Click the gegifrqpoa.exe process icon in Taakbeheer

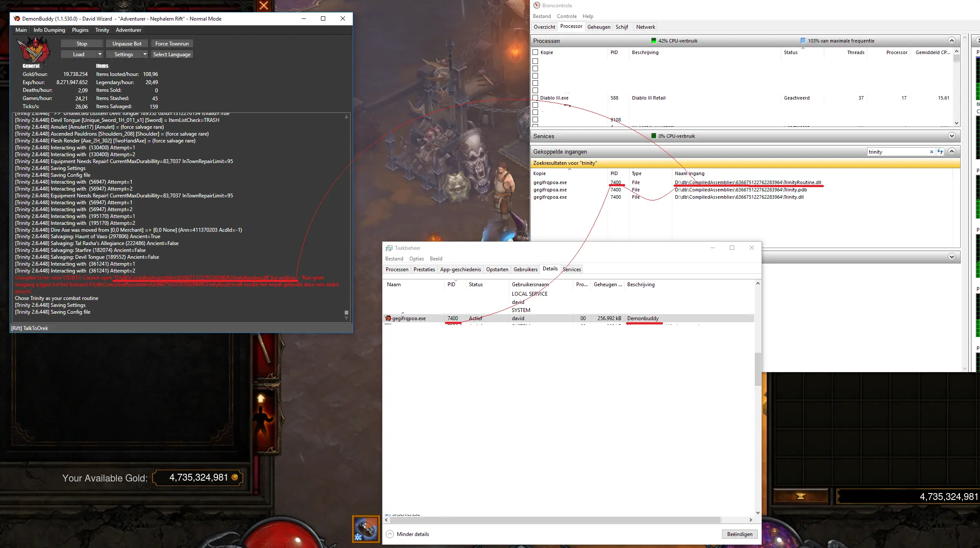[388, 318]
